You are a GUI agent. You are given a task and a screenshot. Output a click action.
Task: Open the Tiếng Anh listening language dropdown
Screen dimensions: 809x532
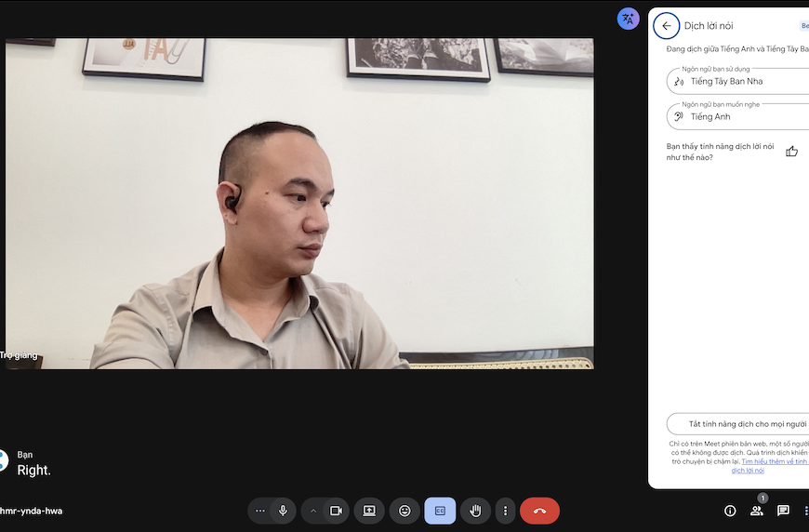pyautogui.click(x=737, y=116)
